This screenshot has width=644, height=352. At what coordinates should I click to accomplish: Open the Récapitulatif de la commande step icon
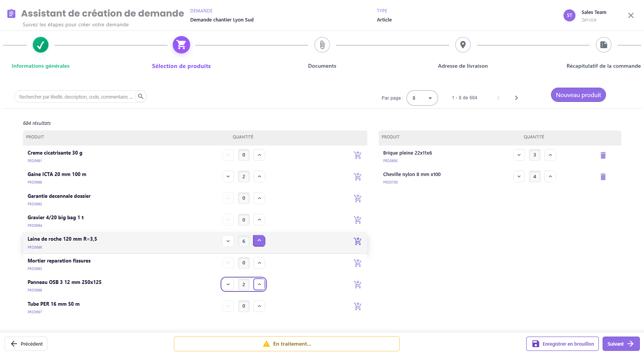604,45
